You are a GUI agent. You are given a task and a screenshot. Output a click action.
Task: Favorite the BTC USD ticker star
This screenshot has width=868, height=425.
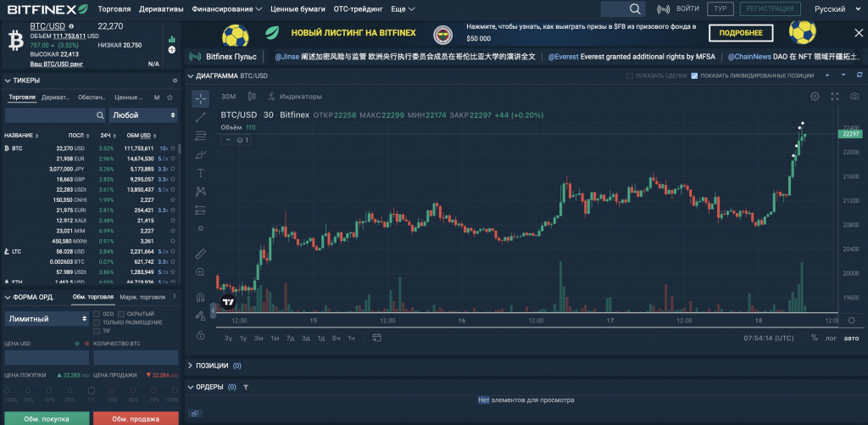[x=173, y=148]
